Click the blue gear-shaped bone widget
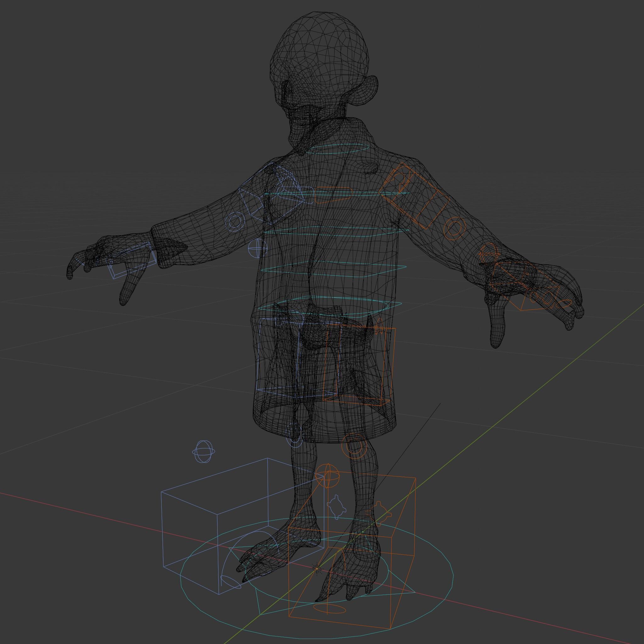Screen dimensions: 644x644 pyautogui.click(x=337, y=507)
